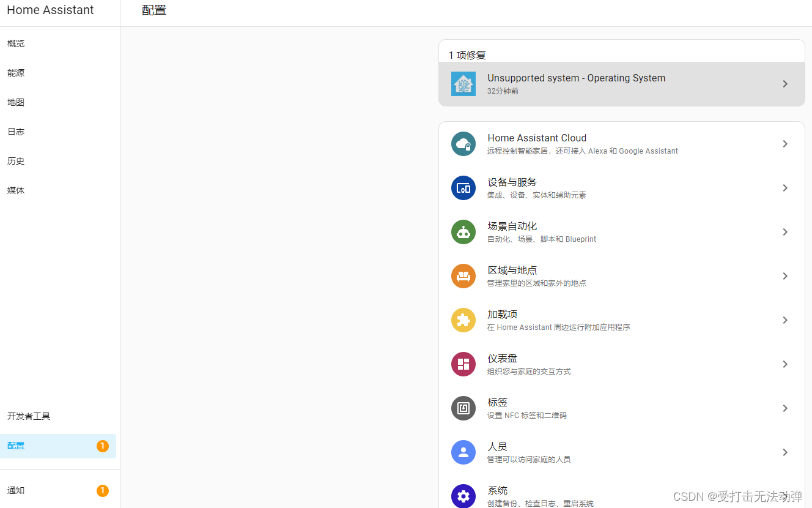Click the 仪表盘 dashboard icon
The width and height of the screenshot is (812, 508).
pos(463,364)
